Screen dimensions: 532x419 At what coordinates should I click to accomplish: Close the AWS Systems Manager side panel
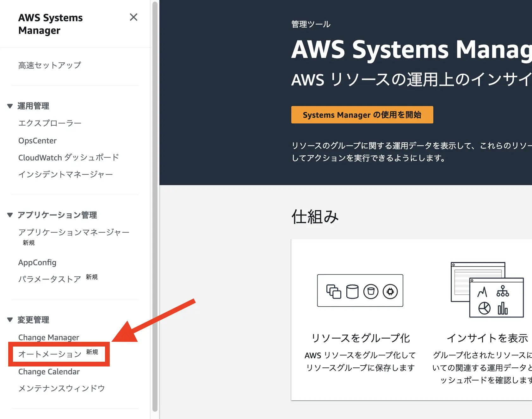(134, 17)
